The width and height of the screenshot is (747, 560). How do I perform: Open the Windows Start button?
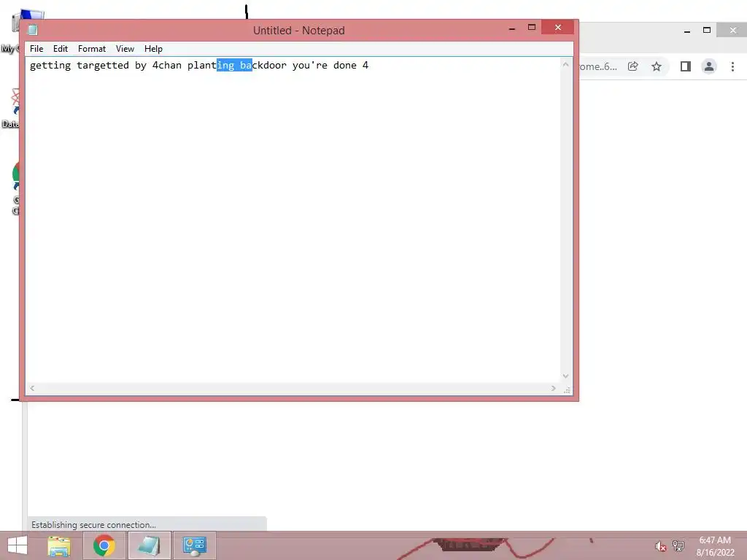tap(18, 545)
